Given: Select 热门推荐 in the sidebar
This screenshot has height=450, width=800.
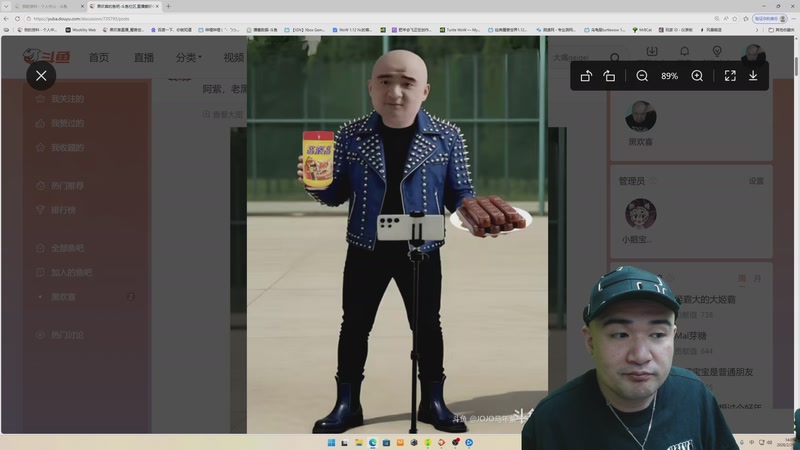Looking at the screenshot, I should pos(67,186).
